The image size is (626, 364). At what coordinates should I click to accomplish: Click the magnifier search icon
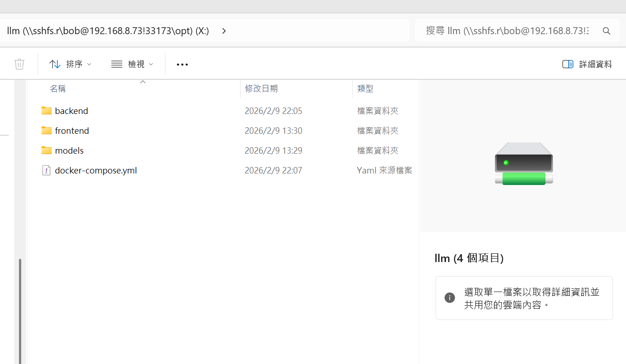point(607,31)
